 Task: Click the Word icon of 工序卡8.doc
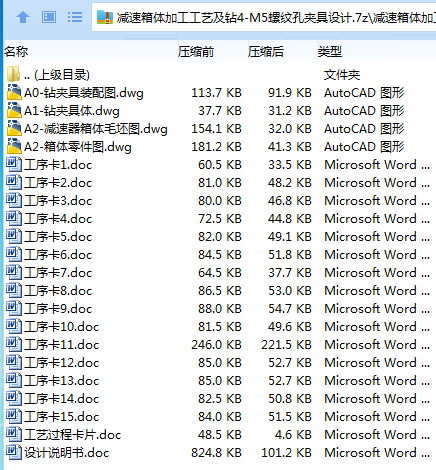click(14, 290)
